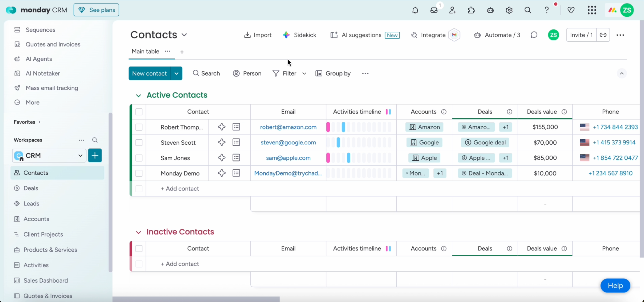This screenshot has width=644, height=302.
Task: Open the robert@amazon.com email link
Action: tap(288, 127)
